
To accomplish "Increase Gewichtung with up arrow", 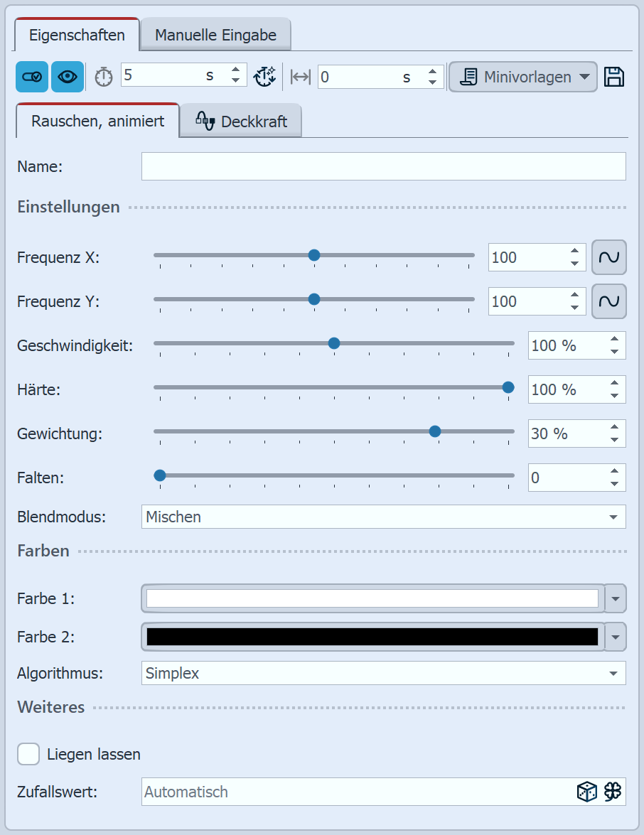I will (614, 428).
